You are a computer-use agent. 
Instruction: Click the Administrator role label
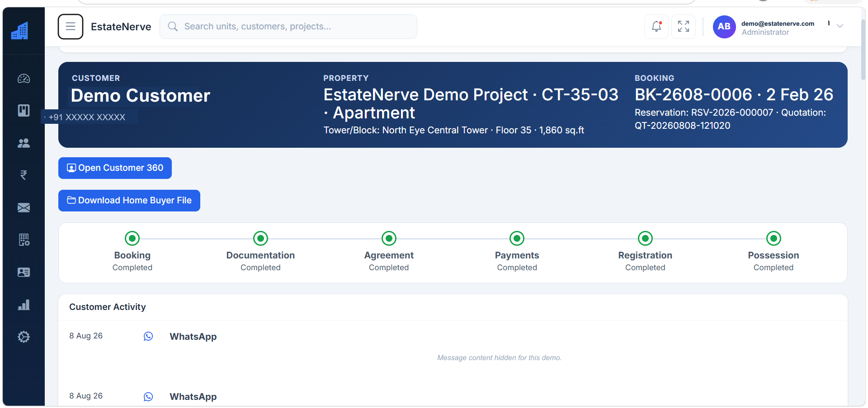[765, 33]
